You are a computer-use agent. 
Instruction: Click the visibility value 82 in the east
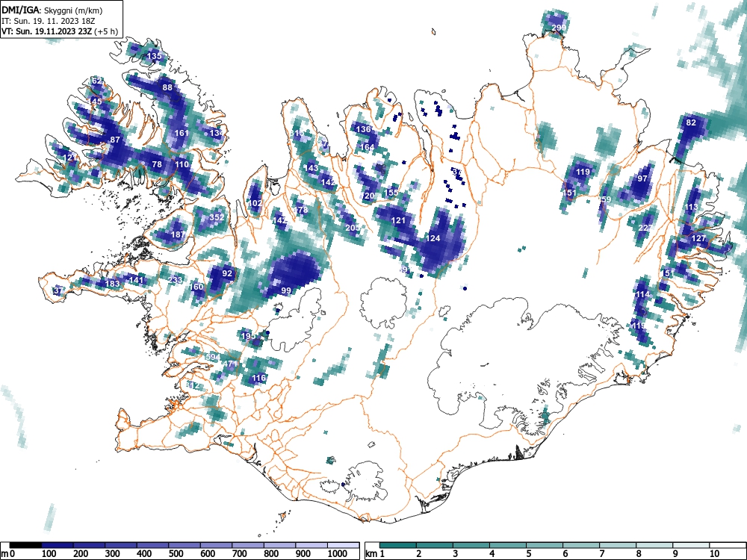point(691,122)
